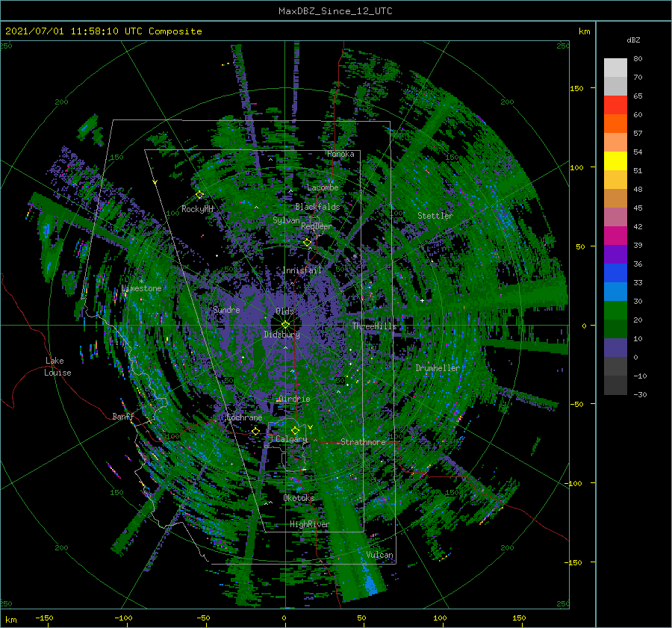Click the Sylvan label on the map
The image size is (672, 628).
coord(286,220)
